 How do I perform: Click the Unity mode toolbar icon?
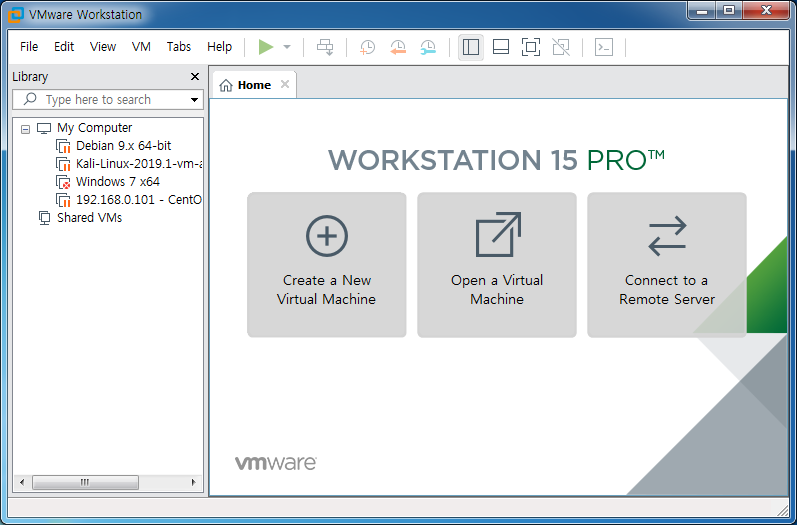click(x=561, y=47)
